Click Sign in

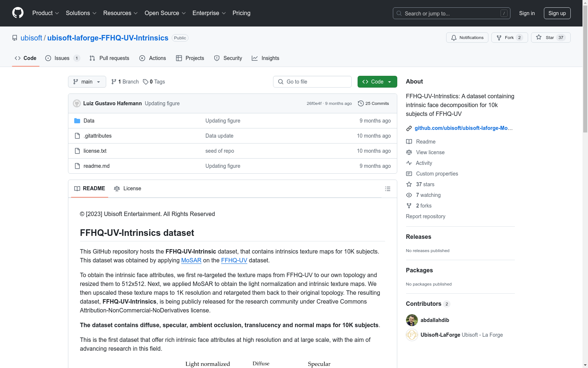pyautogui.click(x=527, y=13)
